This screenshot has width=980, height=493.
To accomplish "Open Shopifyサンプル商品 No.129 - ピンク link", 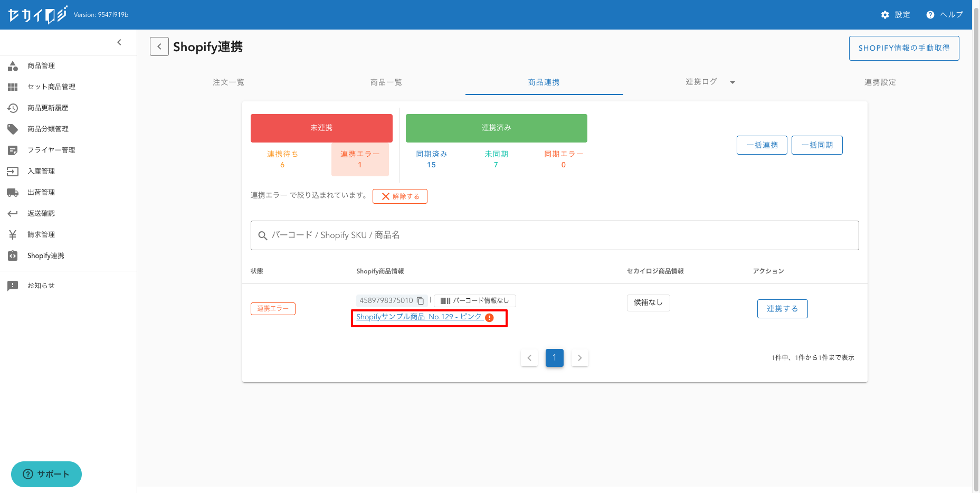I will coord(418,317).
